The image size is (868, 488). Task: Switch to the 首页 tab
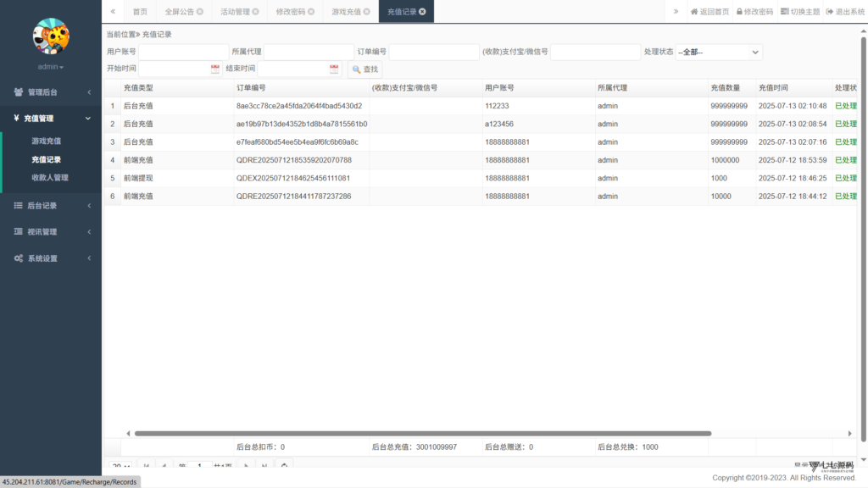coord(140,12)
